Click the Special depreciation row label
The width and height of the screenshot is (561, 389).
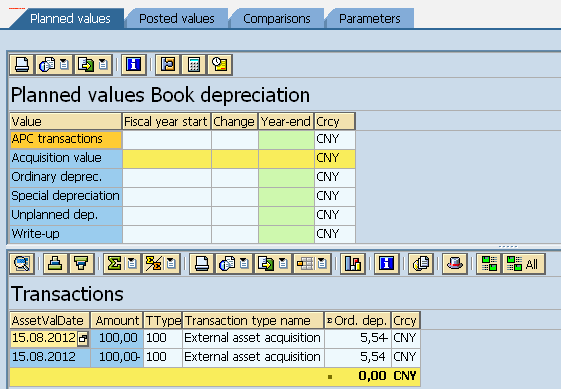[x=65, y=196]
